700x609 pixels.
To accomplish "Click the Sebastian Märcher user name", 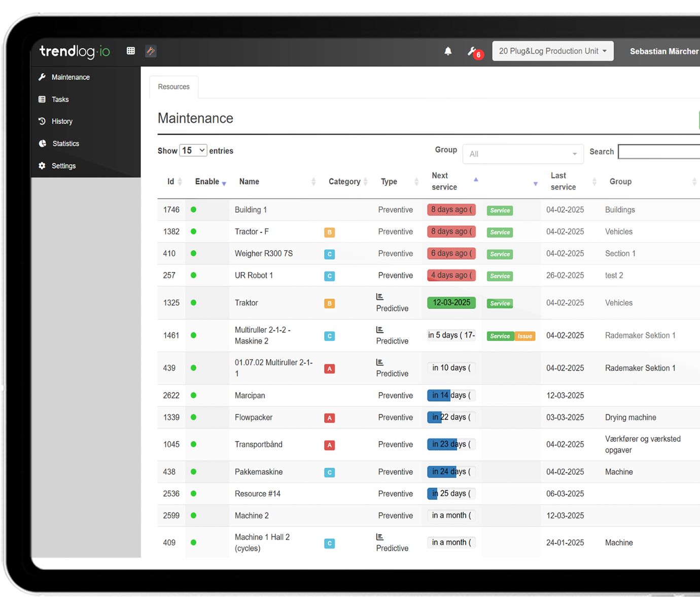I will (664, 51).
